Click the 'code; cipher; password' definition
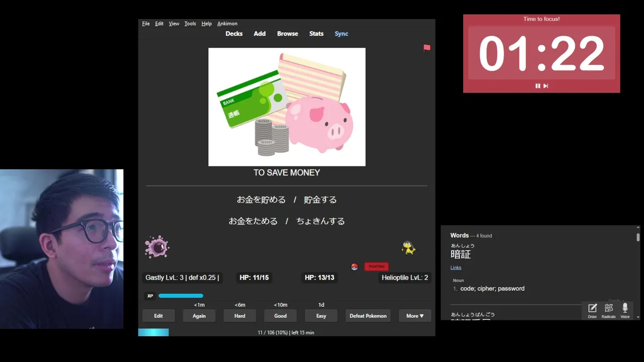Screen dimensions: 644x362 coord(493,289)
